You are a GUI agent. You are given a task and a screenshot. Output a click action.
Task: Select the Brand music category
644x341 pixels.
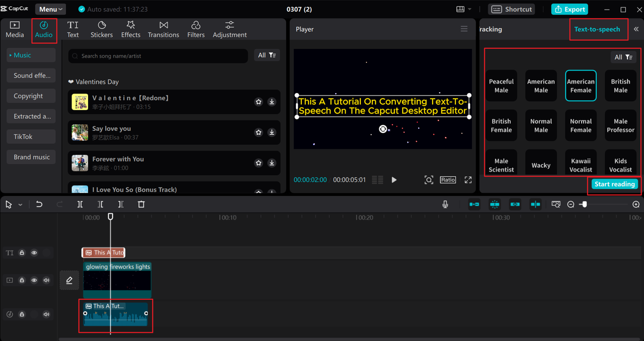(31, 157)
